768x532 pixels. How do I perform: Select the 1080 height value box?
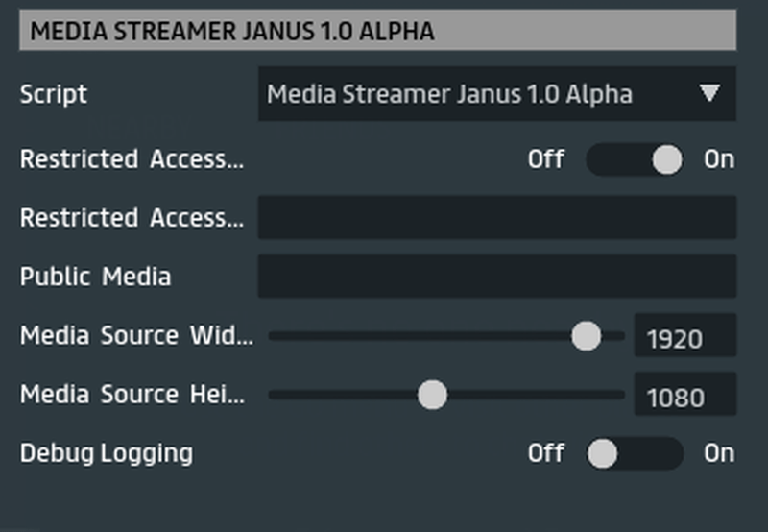click(x=684, y=396)
